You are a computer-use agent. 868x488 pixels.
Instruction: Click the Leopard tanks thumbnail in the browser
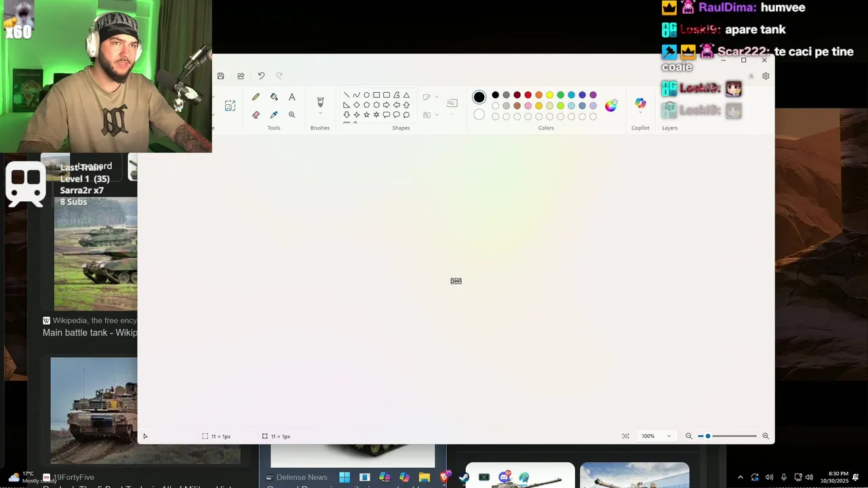coord(96,253)
